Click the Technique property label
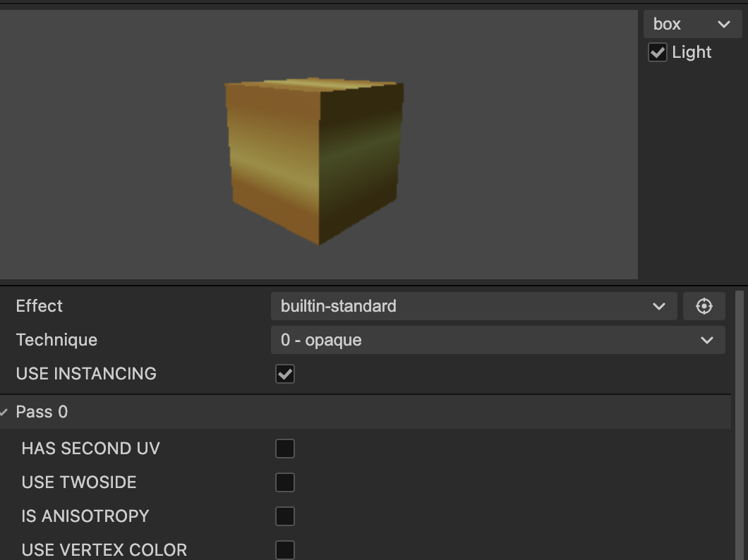The width and height of the screenshot is (748, 560). click(x=56, y=340)
